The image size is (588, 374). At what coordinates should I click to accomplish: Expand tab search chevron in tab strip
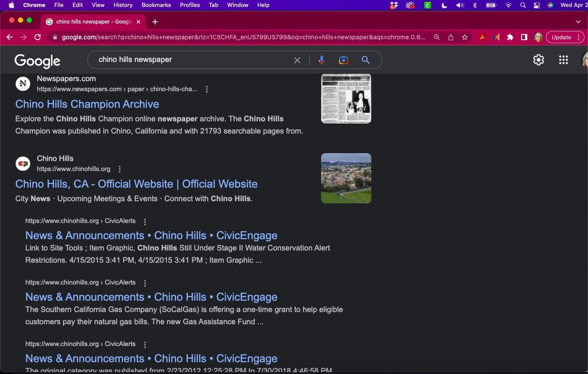(x=578, y=22)
